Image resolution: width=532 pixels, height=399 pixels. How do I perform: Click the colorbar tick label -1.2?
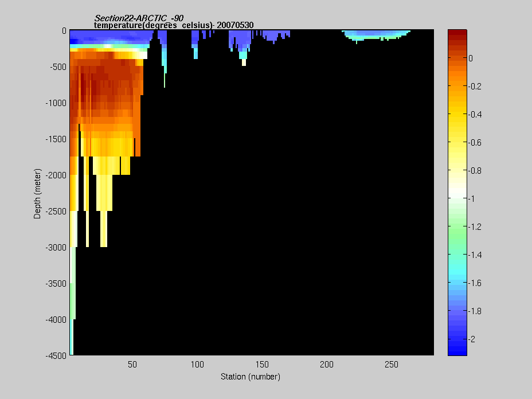(475, 227)
